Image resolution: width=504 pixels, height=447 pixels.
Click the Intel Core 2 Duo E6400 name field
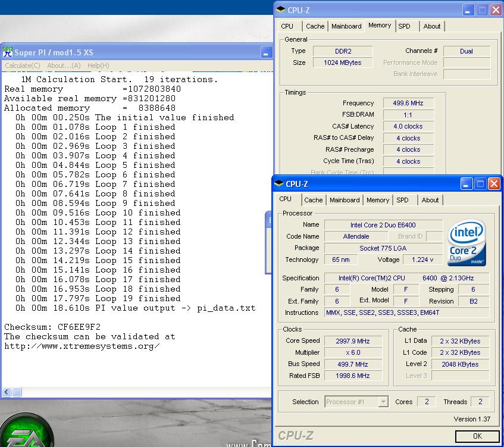click(383, 225)
